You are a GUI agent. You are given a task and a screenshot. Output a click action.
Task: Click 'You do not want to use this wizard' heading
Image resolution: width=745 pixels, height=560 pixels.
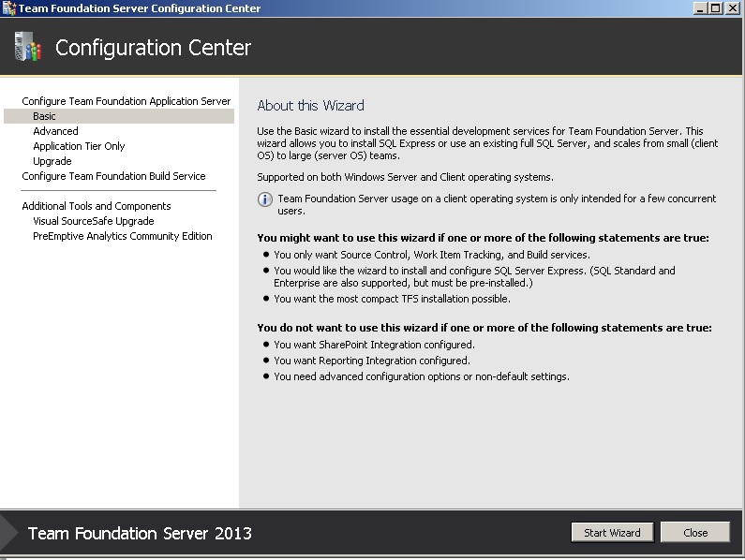tap(484, 328)
